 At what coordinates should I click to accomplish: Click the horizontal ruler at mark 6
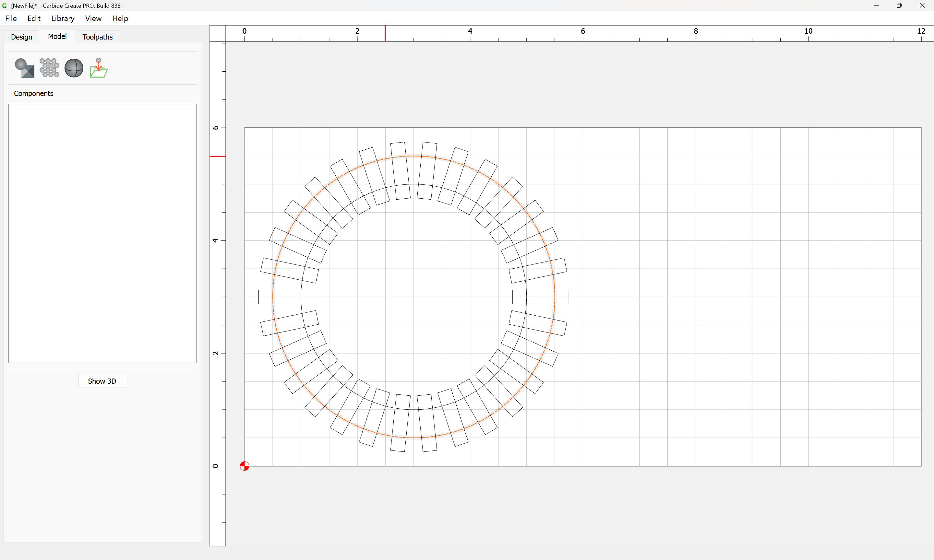click(583, 33)
